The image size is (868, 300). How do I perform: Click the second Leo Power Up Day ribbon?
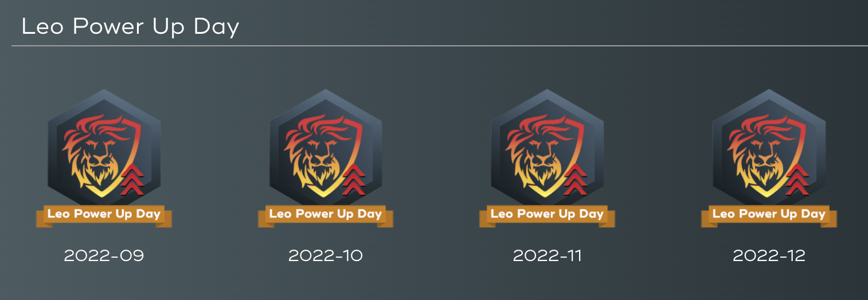[x=325, y=216]
